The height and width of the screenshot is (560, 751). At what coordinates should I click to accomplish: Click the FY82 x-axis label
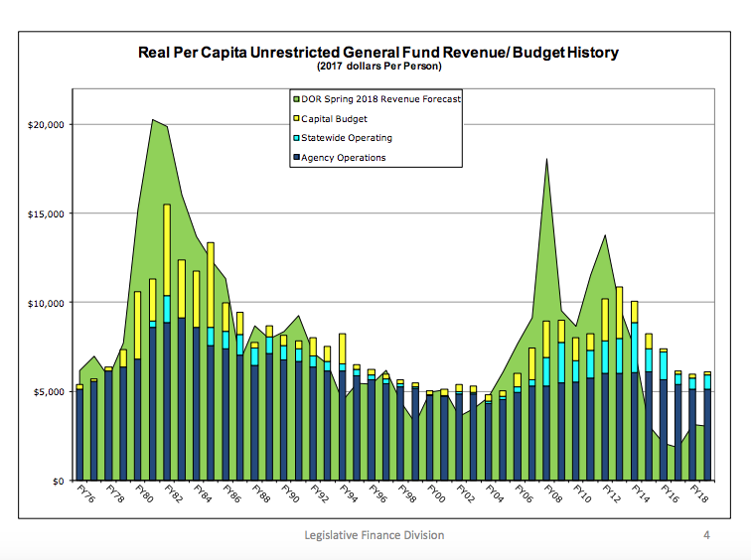point(174,493)
